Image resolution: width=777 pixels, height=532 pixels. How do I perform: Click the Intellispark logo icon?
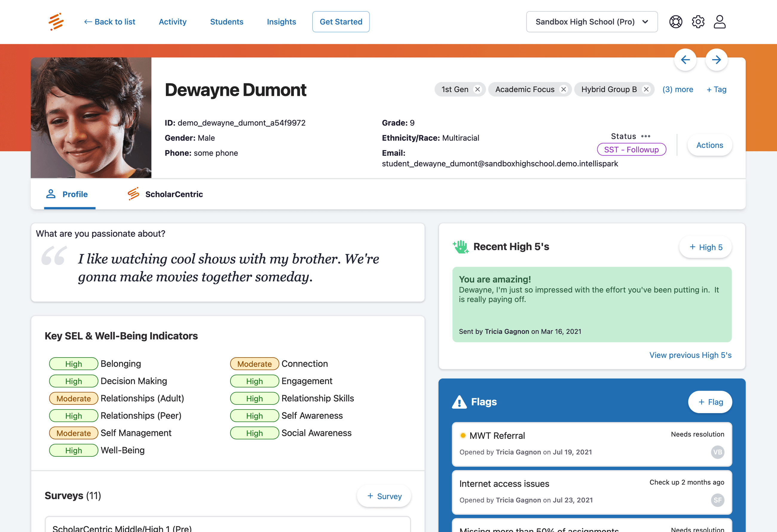click(56, 22)
